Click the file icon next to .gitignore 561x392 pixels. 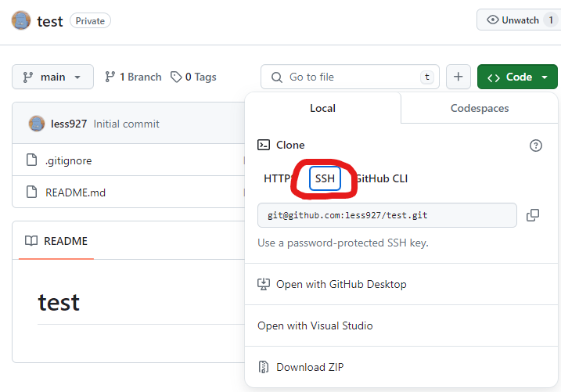[x=31, y=160]
